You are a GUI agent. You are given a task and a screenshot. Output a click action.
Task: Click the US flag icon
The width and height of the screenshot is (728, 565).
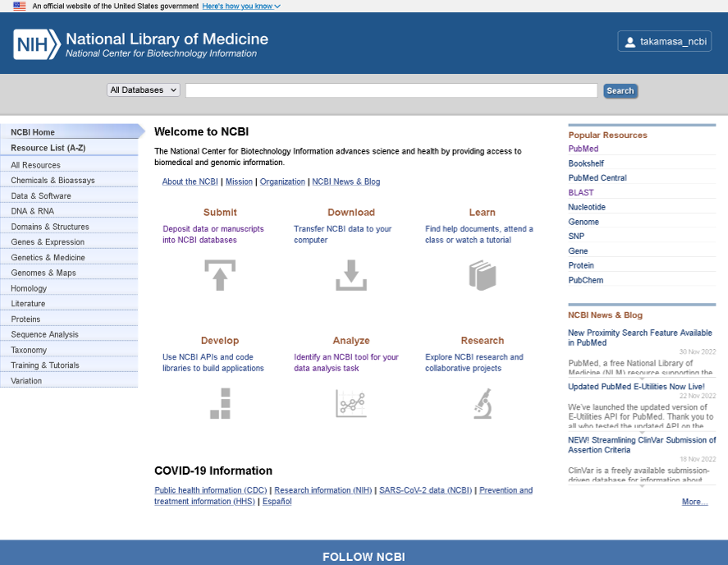click(x=20, y=6)
